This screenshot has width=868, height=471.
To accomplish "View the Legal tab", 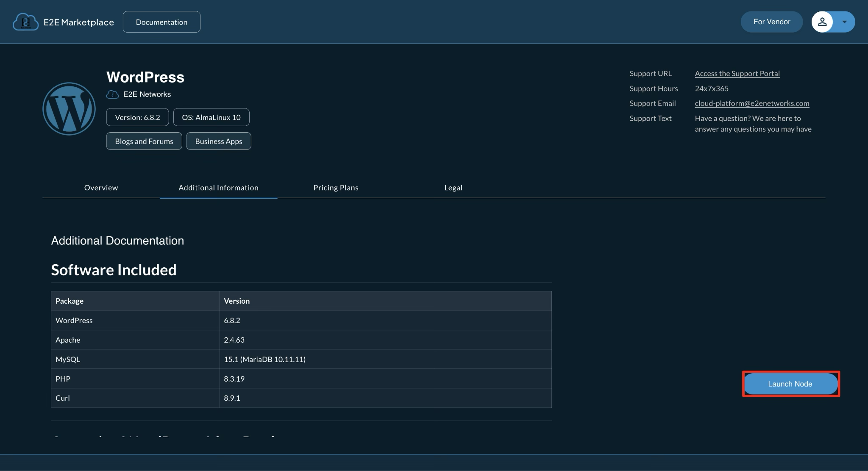I will pyautogui.click(x=453, y=187).
